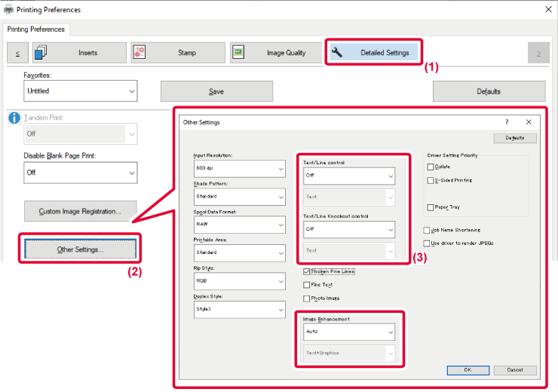
Task: Enable the Fine Text checkbox
Action: click(306, 285)
